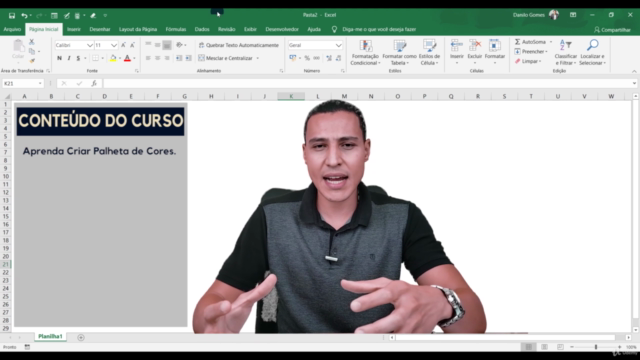640x360 pixels.
Task: Increase decimal places
Action: tap(329, 58)
